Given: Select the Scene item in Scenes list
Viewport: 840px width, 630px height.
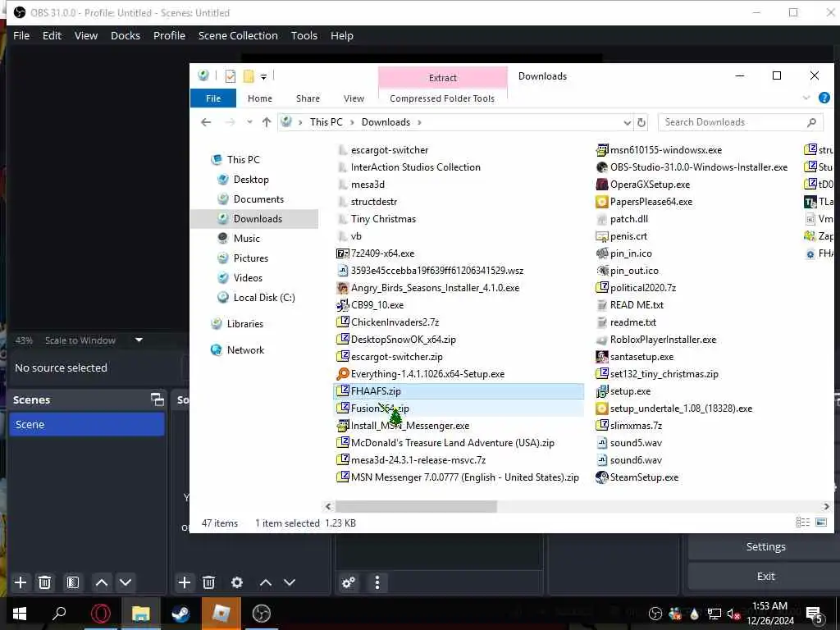Looking at the screenshot, I should [x=87, y=424].
